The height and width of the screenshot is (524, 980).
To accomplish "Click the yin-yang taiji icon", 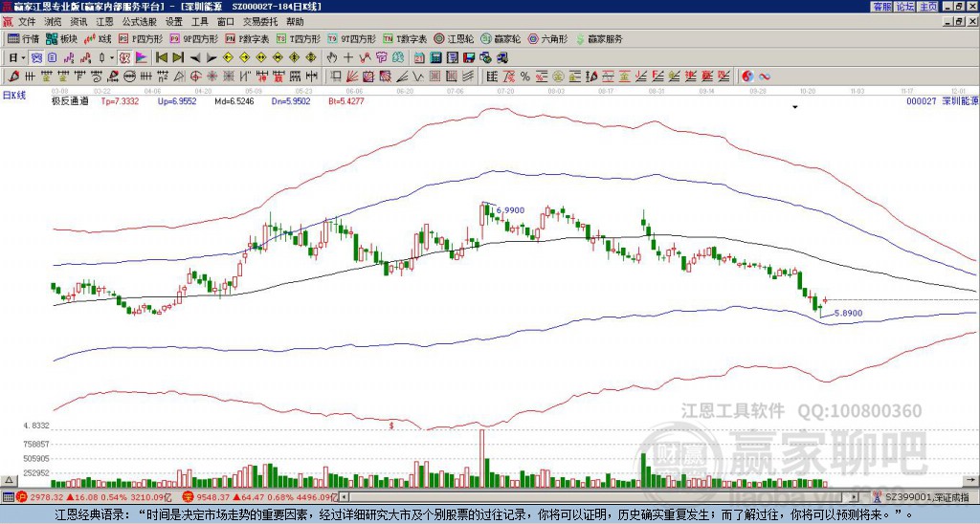I will [x=747, y=76].
